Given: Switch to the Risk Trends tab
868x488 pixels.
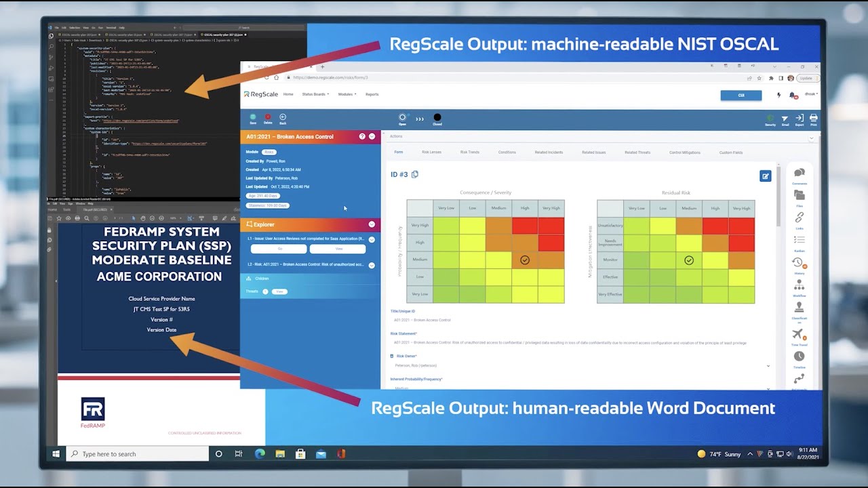Looking at the screenshot, I should 469,152.
